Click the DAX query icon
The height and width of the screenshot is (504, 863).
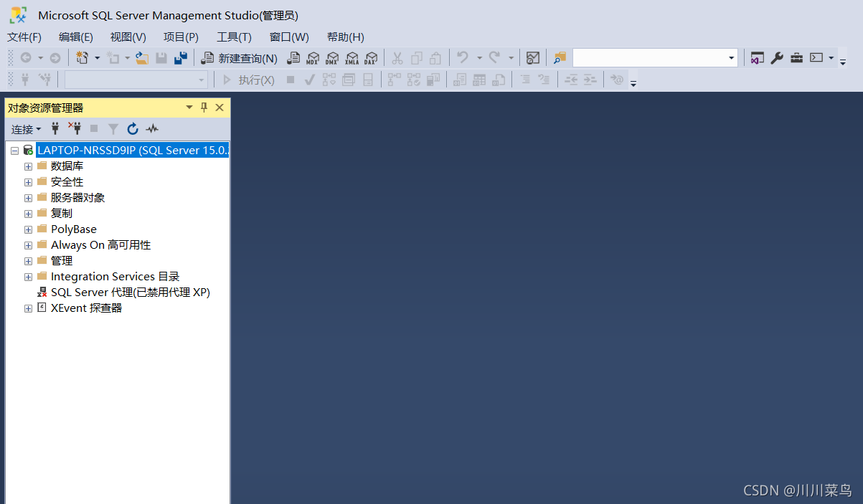pyautogui.click(x=371, y=58)
